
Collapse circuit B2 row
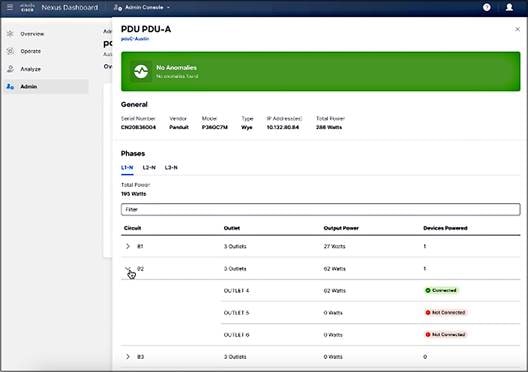pos(128,269)
